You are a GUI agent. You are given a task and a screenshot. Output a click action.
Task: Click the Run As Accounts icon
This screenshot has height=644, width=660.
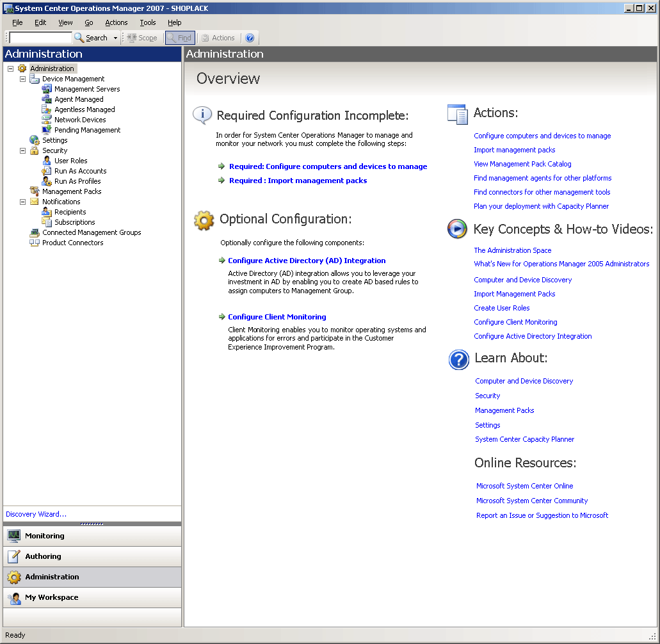click(x=46, y=171)
